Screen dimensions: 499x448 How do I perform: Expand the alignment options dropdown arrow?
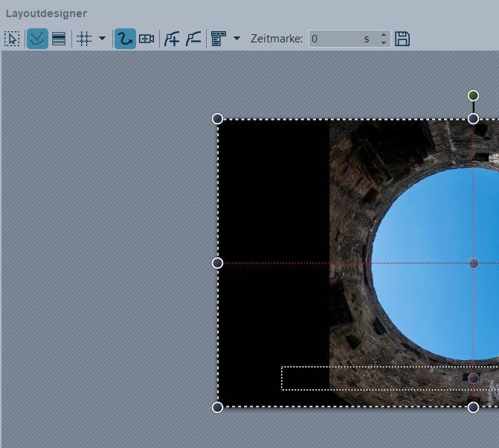236,39
